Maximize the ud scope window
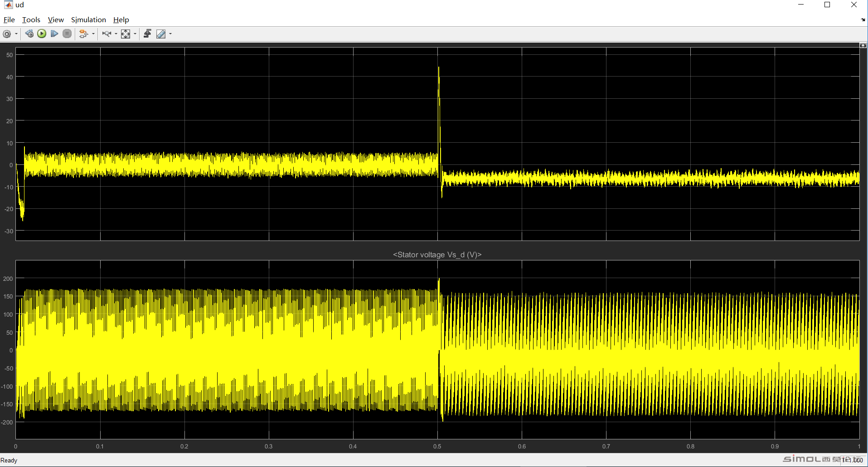This screenshot has width=868, height=467. 827,5
